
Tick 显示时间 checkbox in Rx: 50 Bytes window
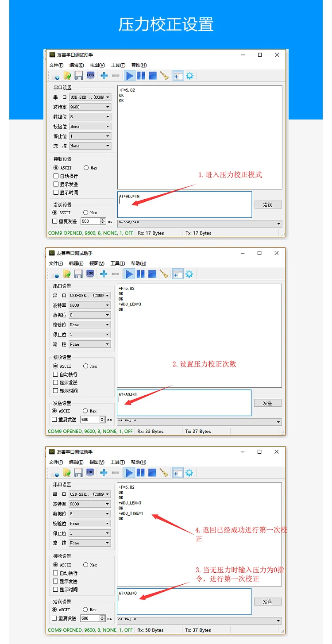click(x=55, y=590)
